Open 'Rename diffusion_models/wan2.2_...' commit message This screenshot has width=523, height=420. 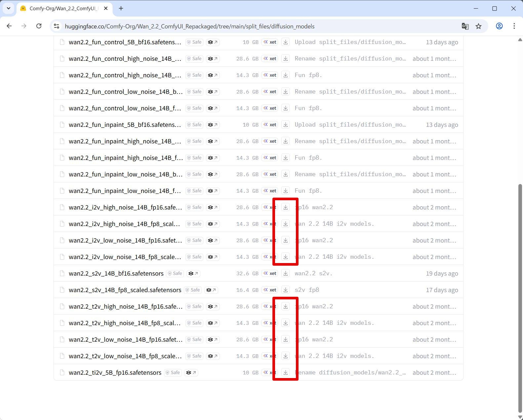(350, 372)
